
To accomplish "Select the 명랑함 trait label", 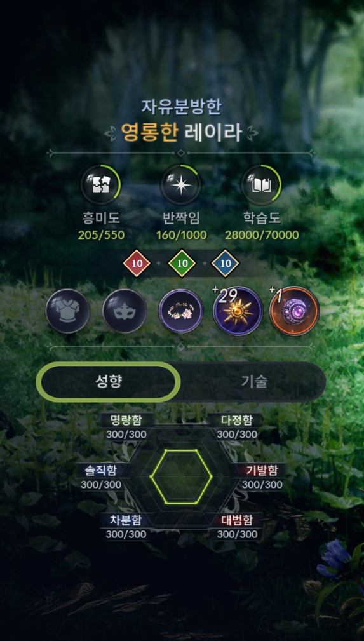I will (x=126, y=420).
